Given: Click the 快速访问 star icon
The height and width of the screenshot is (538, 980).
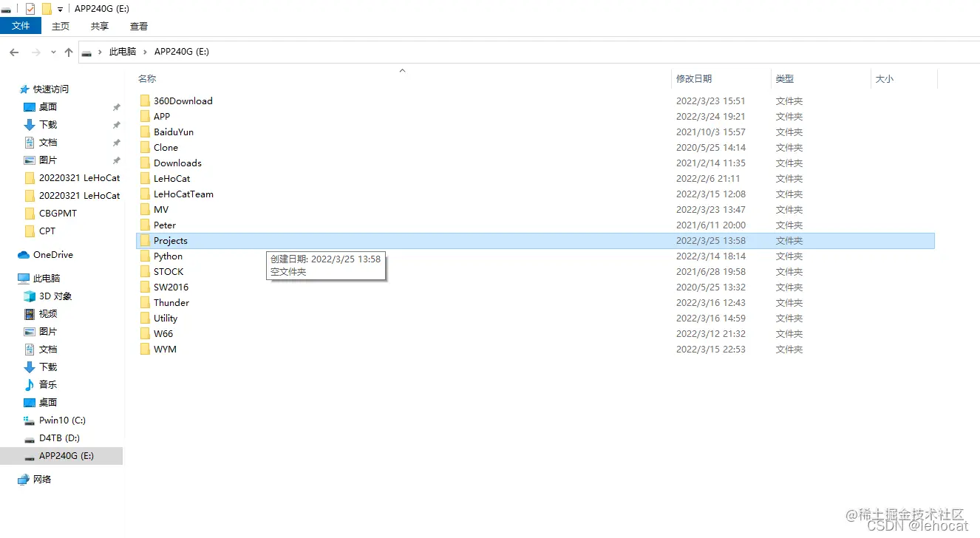Looking at the screenshot, I should pyautogui.click(x=24, y=89).
